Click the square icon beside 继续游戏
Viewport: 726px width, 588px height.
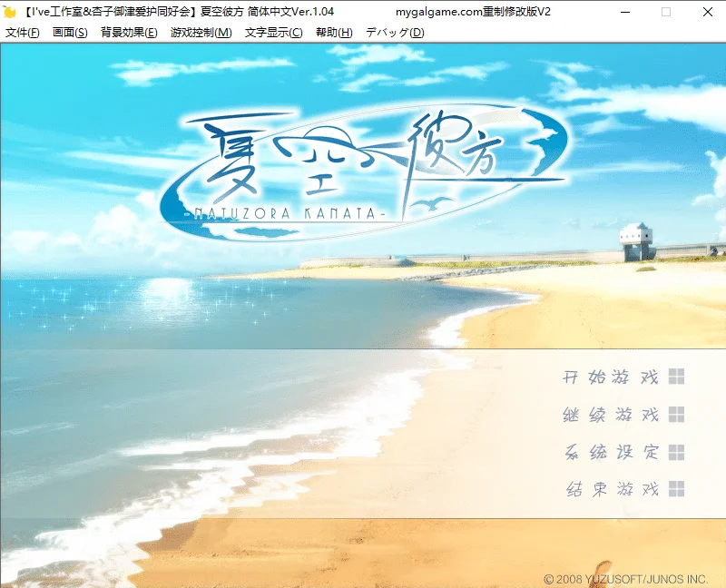click(676, 415)
